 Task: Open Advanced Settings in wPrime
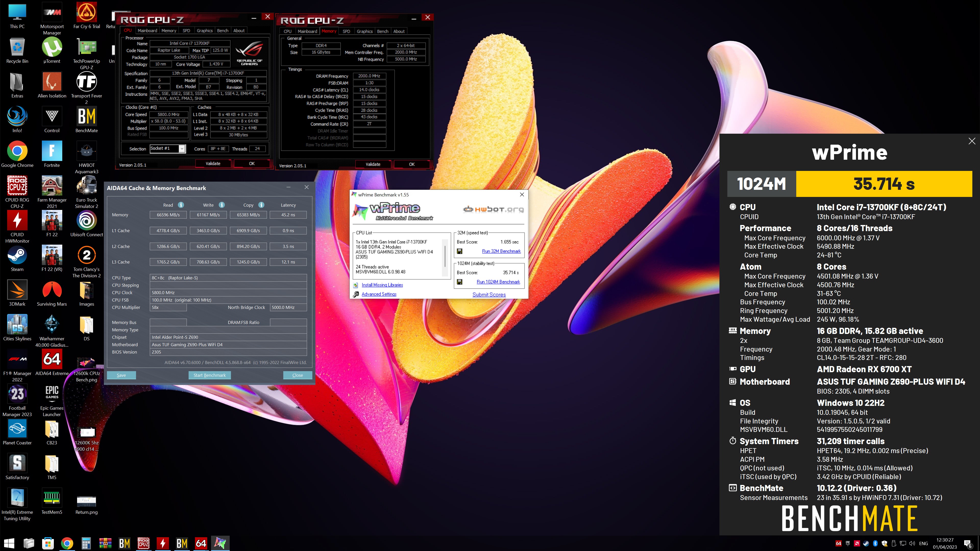tap(379, 294)
